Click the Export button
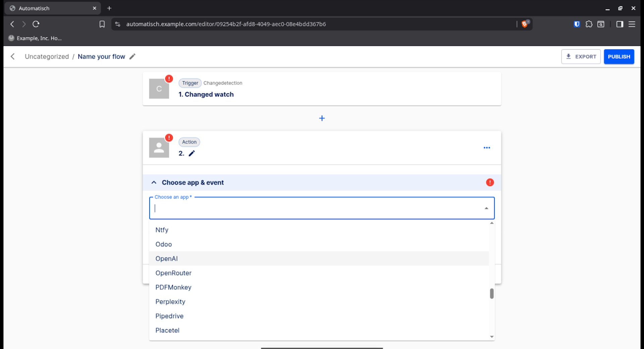This screenshot has width=644, height=349. 581,57
